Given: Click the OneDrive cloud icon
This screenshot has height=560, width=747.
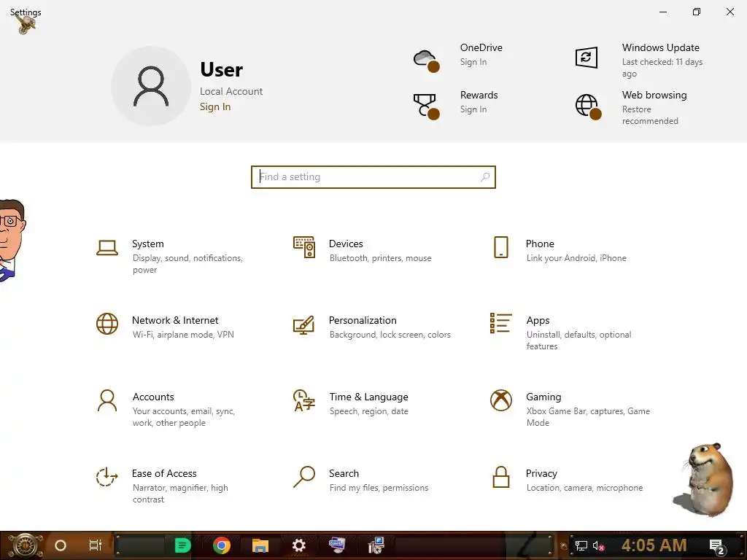Looking at the screenshot, I should click(x=426, y=61).
